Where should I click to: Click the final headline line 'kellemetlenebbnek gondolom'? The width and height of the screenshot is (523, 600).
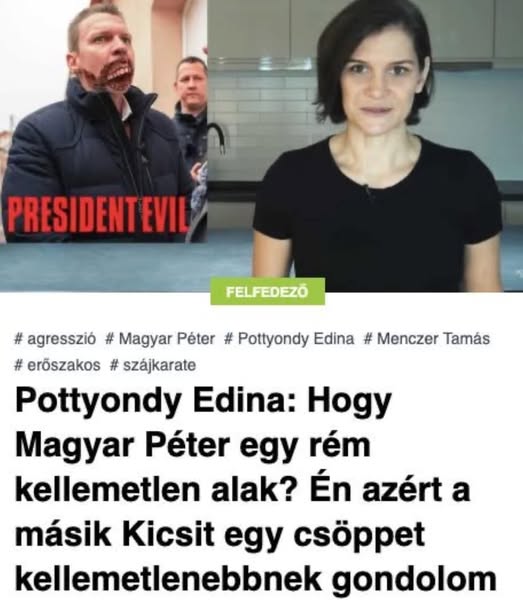256,579
